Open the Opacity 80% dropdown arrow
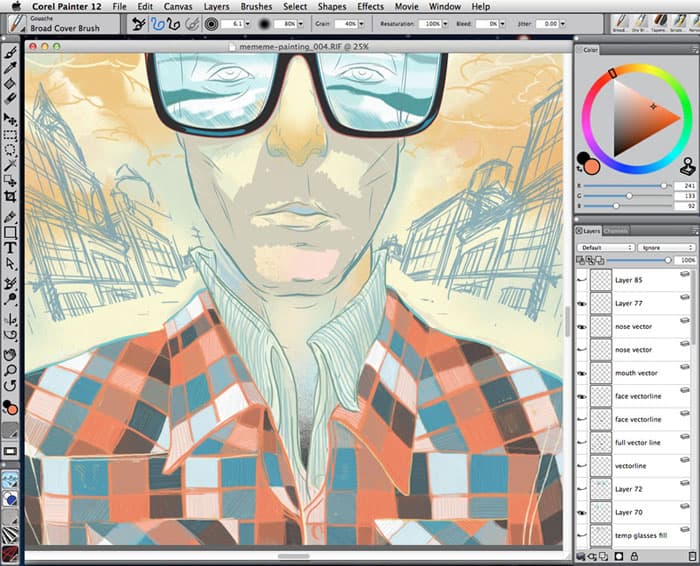Viewport: 700px width, 566px height. pos(300,24)
